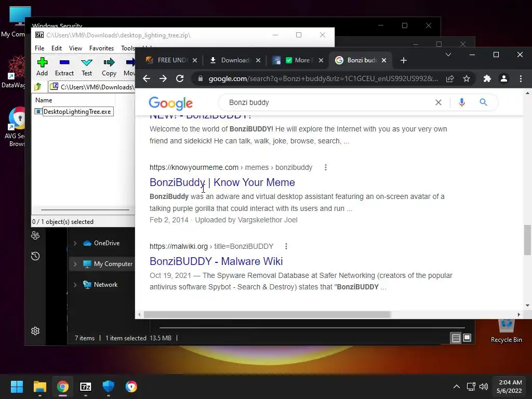This screenshot has height=399, width=532.
Task: Go forward in Chrome
Action: click(163, 79)
